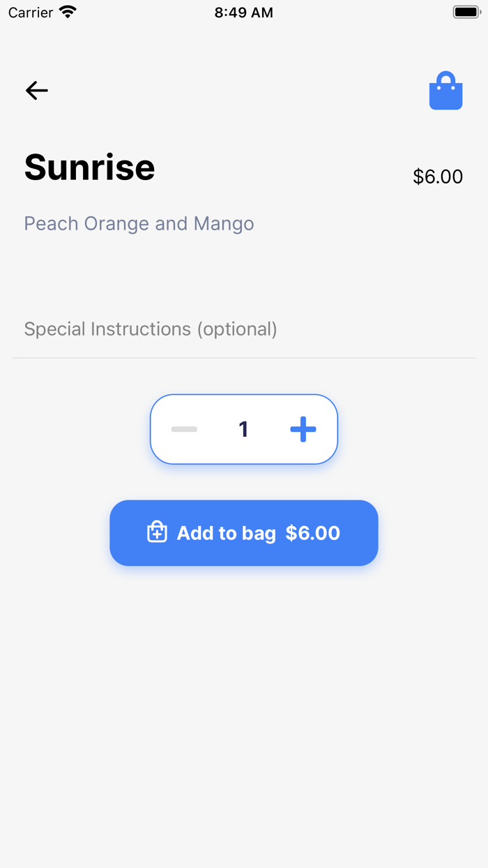Click the word 'Mango' in the description
This screenshot has height=868, width=488.
pos(224,224)
